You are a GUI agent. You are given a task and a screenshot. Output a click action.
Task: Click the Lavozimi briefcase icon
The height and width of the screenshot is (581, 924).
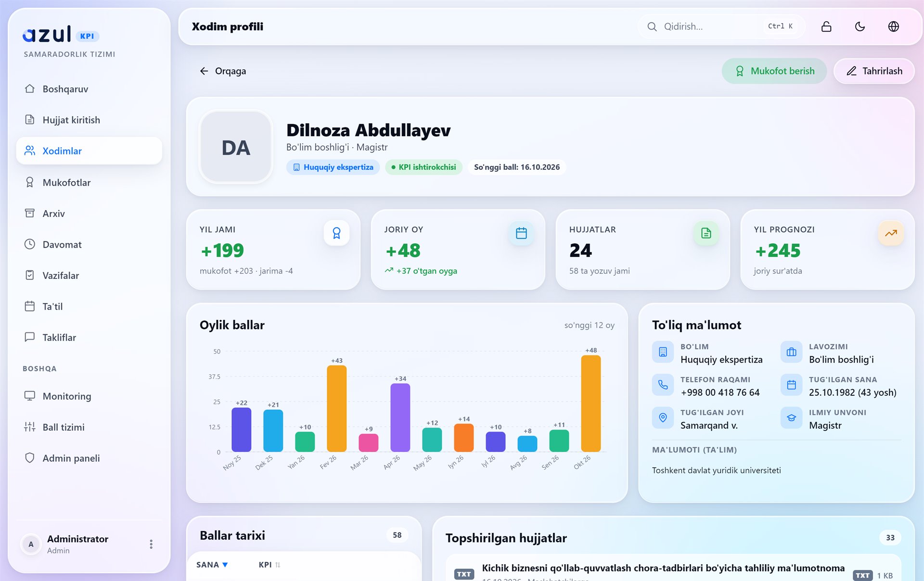pos(791,352)
